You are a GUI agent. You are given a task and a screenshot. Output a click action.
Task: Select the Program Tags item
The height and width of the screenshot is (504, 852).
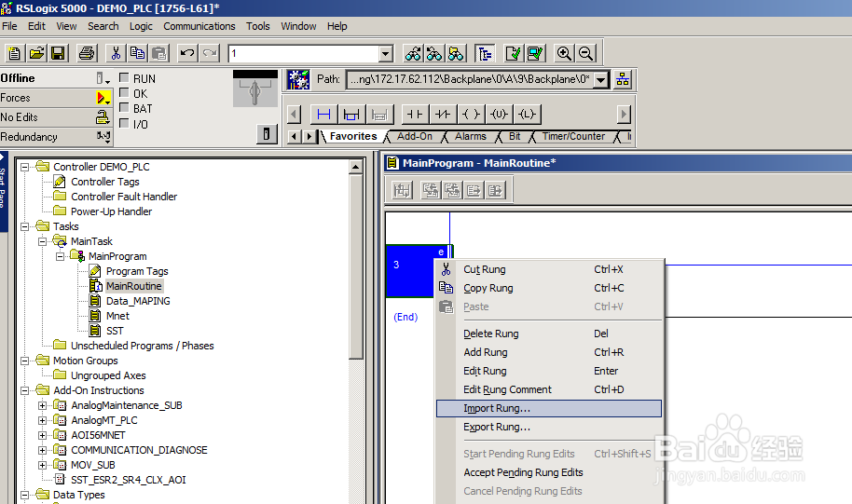coord(137,271)
